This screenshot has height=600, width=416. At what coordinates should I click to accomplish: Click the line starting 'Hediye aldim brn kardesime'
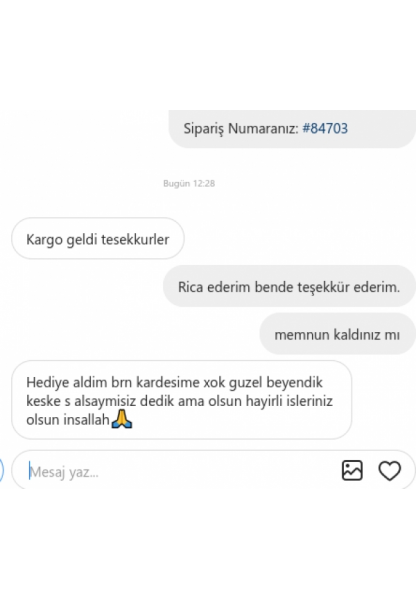pyautogui.click(x=175, y=382)
